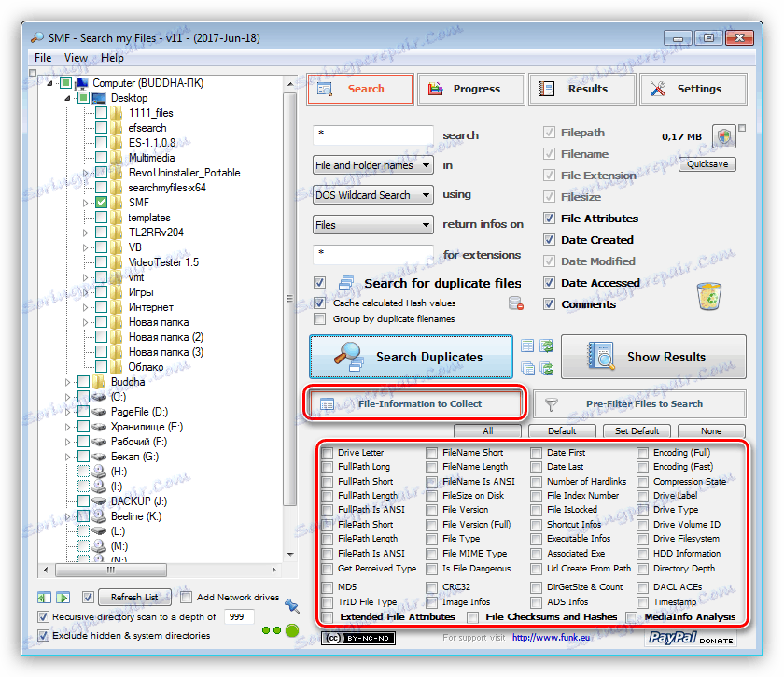Click the Desktop monitor icon in tree
784x677 pixels.
coord(99,98)
